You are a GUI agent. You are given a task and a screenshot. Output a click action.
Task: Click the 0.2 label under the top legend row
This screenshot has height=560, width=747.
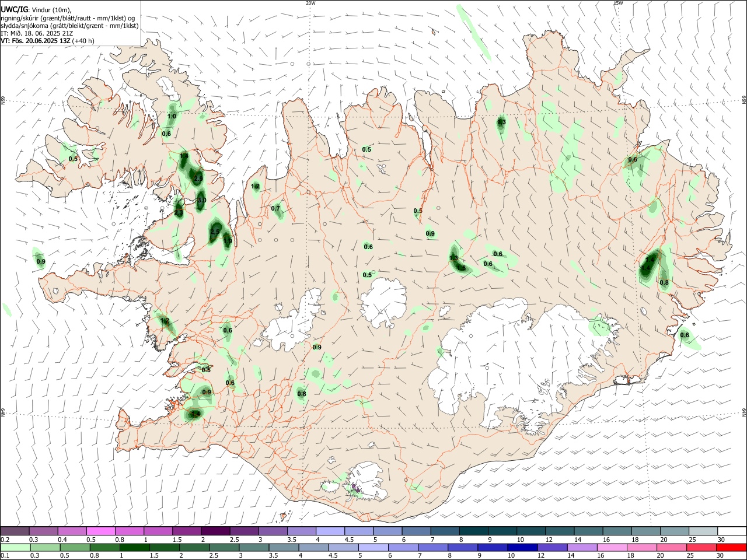tap(5, 540)
